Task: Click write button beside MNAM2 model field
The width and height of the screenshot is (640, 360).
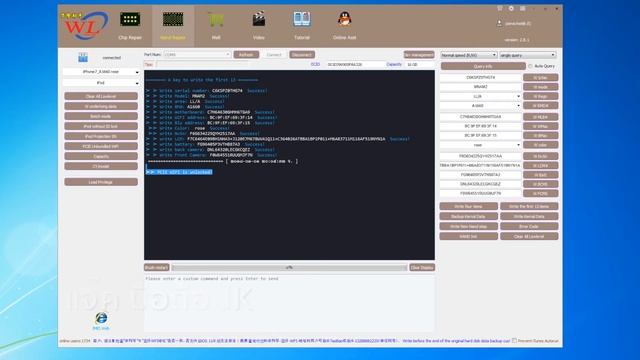Action: pos(540,87)
